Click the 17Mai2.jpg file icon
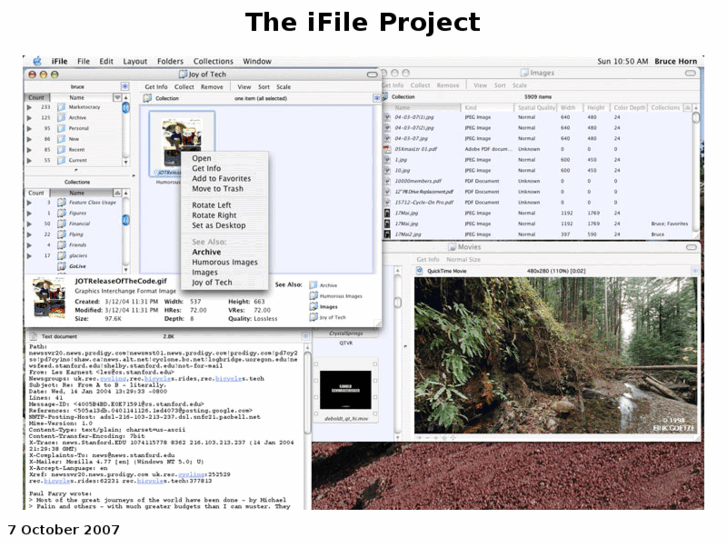The image size is (727, 545). pyautogui.click(x=387, y=234)
